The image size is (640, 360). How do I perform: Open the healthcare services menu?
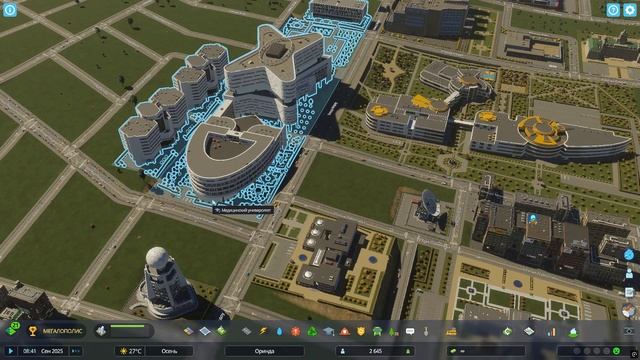[296, 331]
